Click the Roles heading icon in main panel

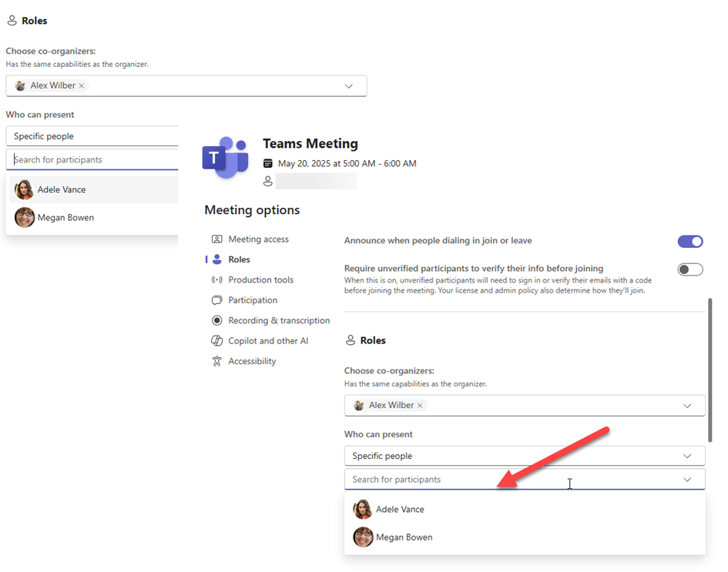click(x=351, y=340)
